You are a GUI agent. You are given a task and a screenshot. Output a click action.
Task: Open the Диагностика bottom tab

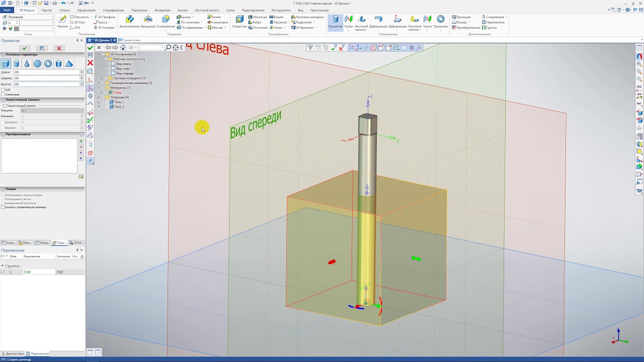pyautogui.click(x=13, y=353)
